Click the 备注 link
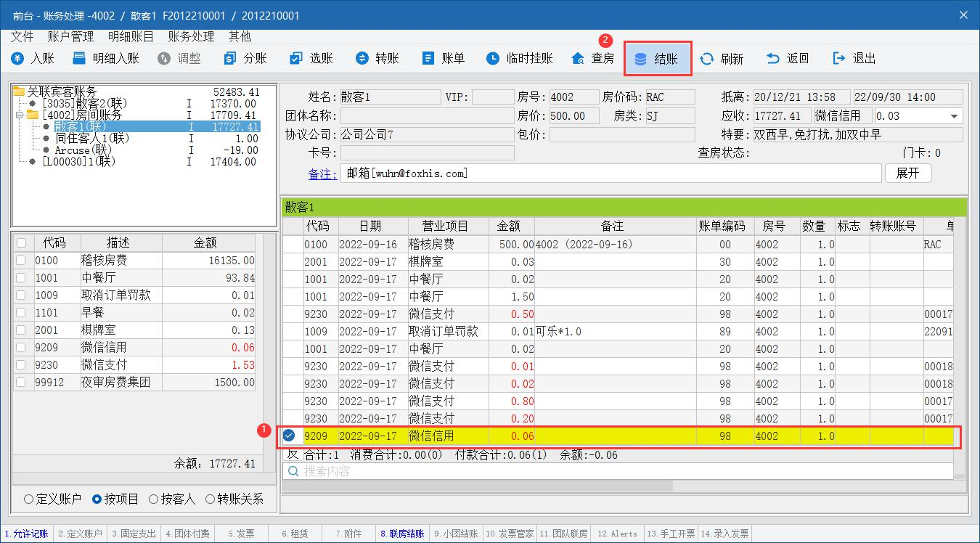This screenshot has height=543, width=980. 322,173
